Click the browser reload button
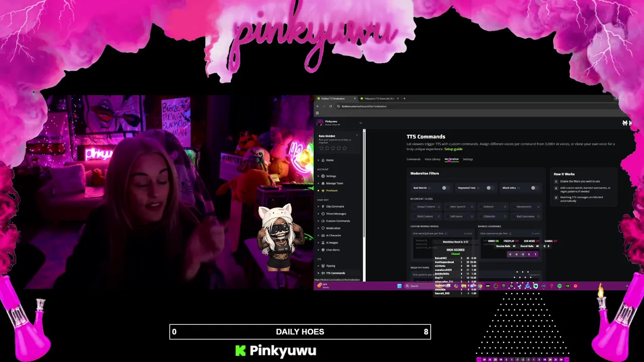The height and width of the screenshot is (362, 644). coord(331,106)
